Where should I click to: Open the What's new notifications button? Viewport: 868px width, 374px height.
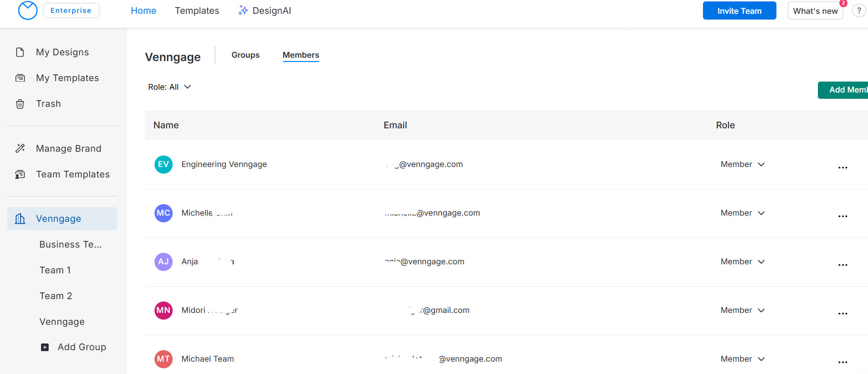click(x=815, y=11)
